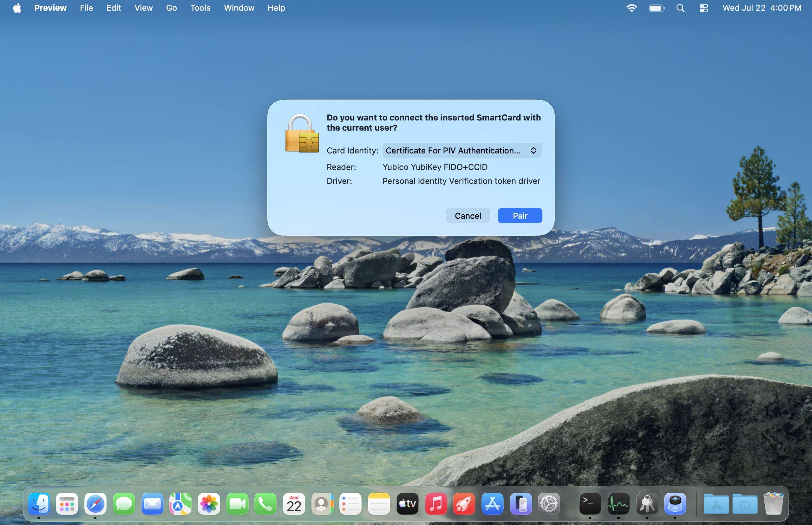Open Control Center in menu bar

[704, 8]
